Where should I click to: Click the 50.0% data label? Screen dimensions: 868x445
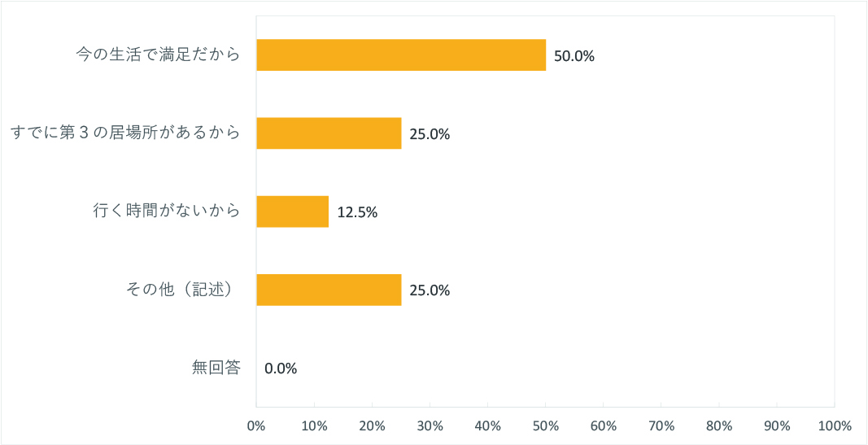pos(574,57)
